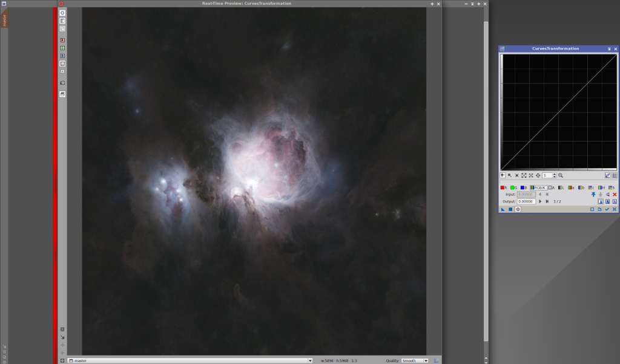Toggle the grid display icon in curve editor
Image resolution: width=620 pixels, height=364 pixels.
coord(615,175)
